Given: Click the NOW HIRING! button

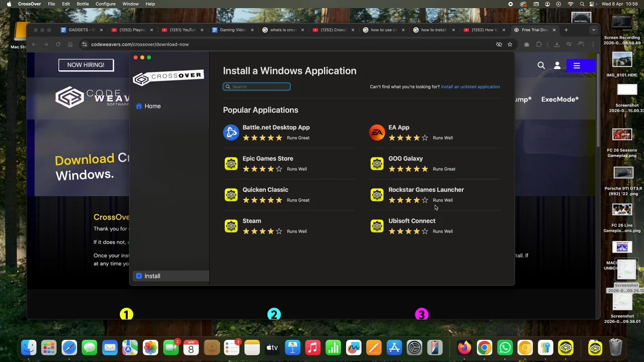Looking at the screenshot, I should (x=86, y=64).
